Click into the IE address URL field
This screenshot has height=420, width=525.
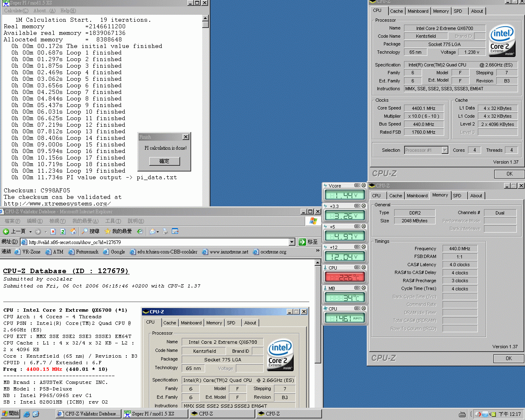(156, 242)
